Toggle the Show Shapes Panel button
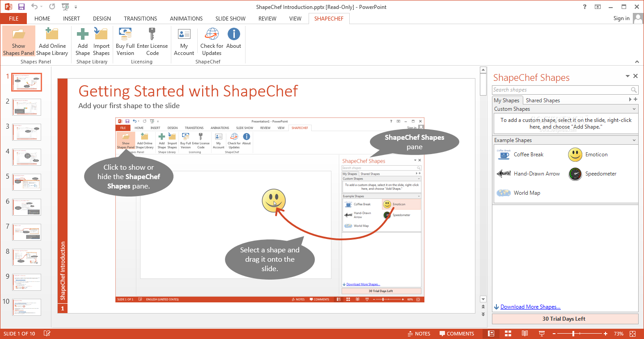 (18, 42)
